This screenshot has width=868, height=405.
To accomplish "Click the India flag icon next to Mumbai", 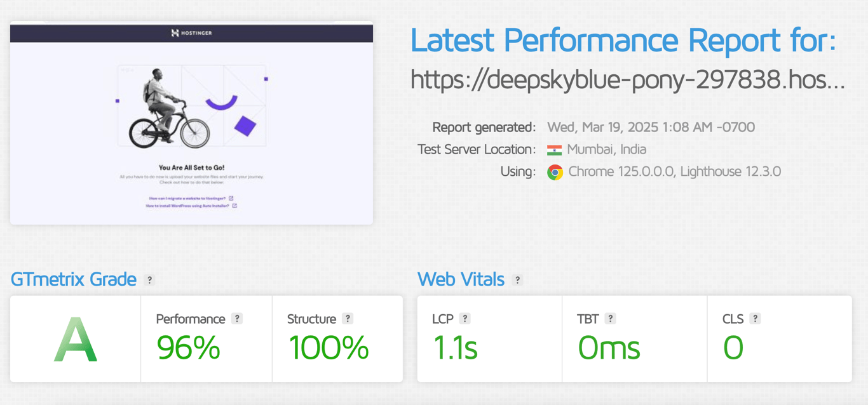I will pyautogui.click(x=555, y=149).
